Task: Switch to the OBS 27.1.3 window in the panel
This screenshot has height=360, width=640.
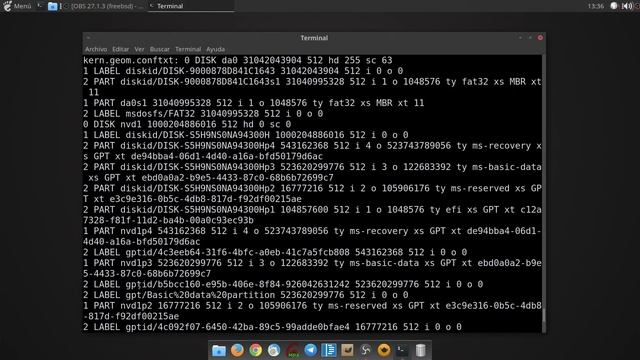Action: click(x=104, y=6)
